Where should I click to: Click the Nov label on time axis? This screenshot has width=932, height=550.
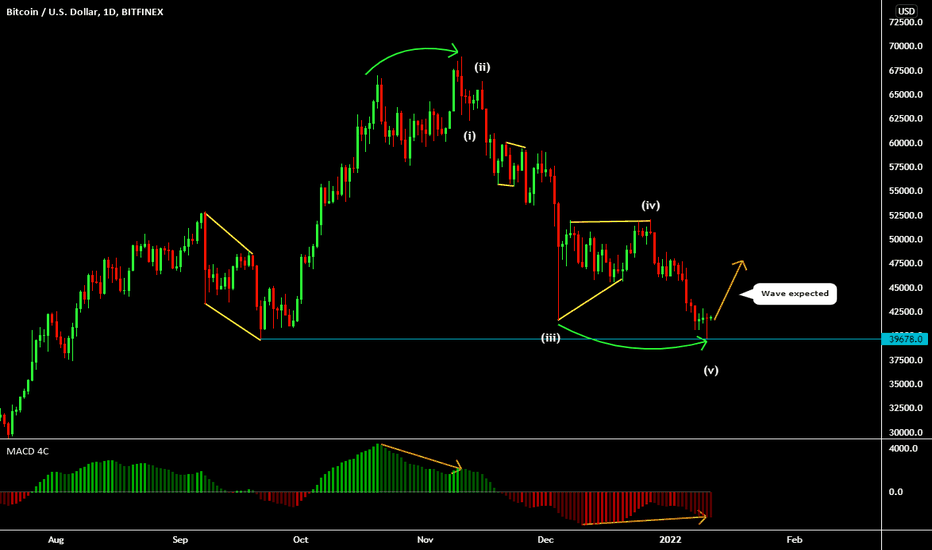coord(425,540)
